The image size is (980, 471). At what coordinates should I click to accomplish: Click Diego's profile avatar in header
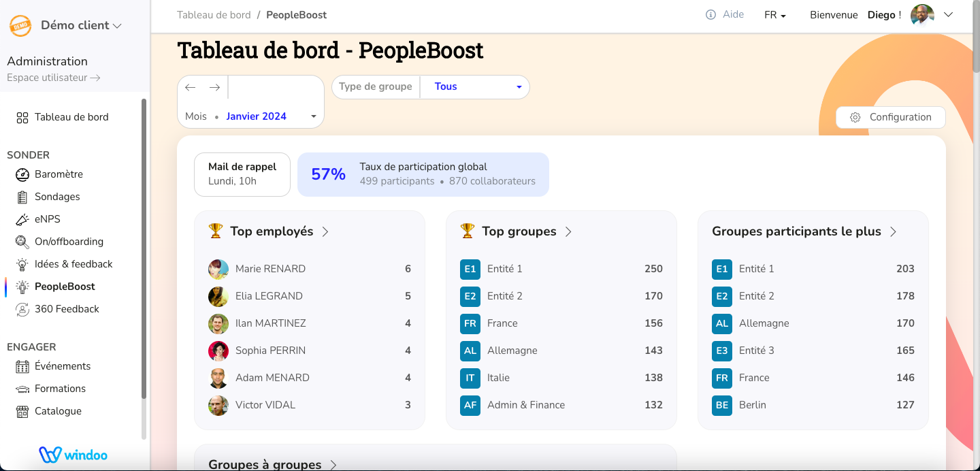(922, 14)
